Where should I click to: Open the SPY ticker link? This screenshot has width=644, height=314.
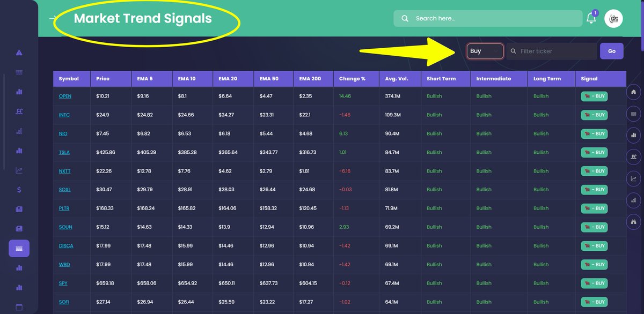coord(63,283)
